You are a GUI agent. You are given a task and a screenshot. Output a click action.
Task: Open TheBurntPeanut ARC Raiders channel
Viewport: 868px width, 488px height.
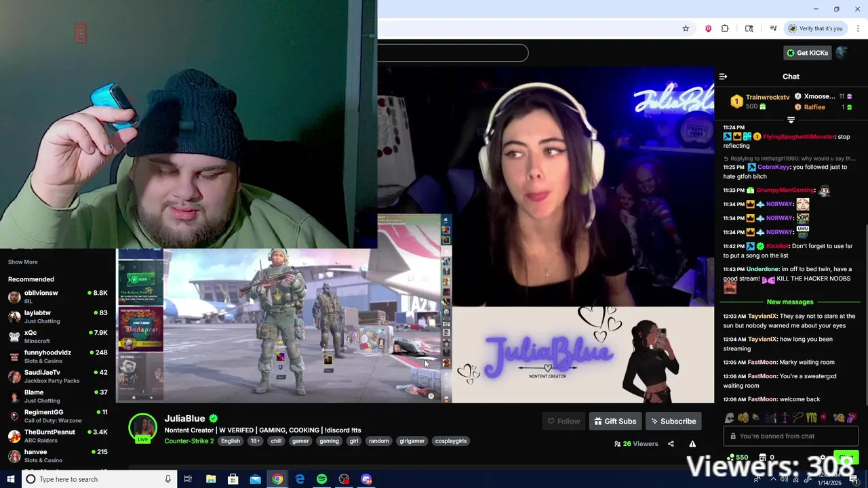click(58, 436)
